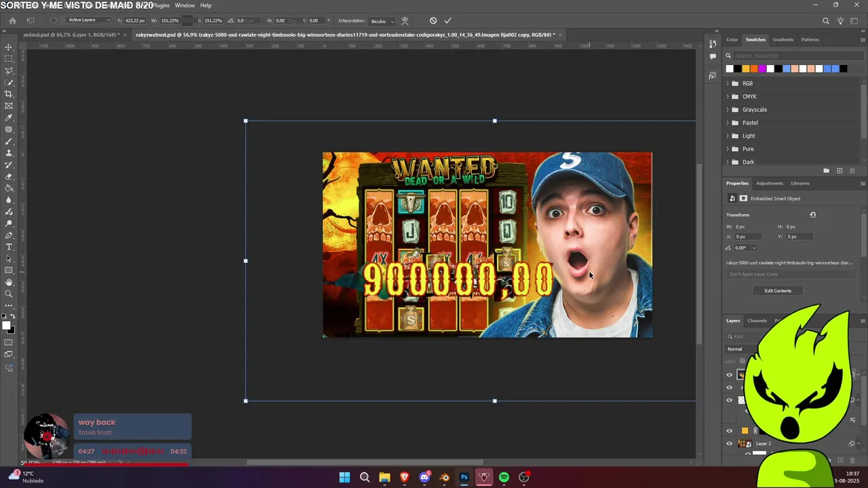Switch to the Gradients tab
Viewport: 868px width, 488px height.
tap(783, 39)
